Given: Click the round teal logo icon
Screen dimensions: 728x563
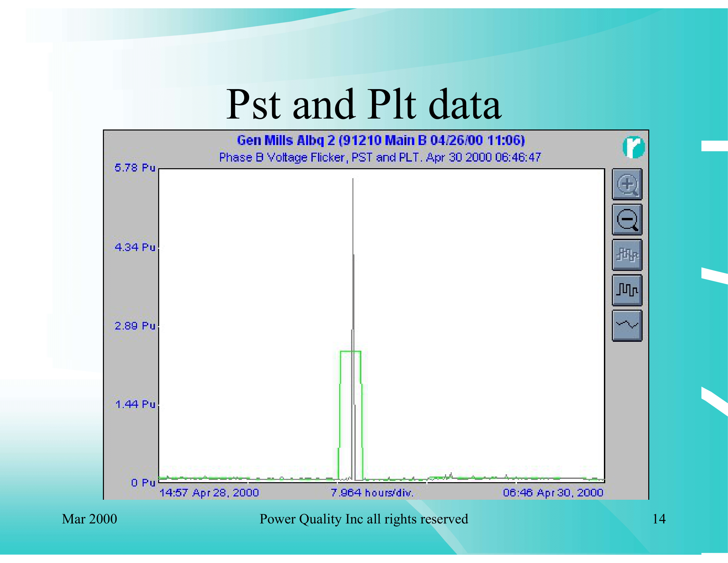Looking at the screenshot, I should tap(634, 147).
